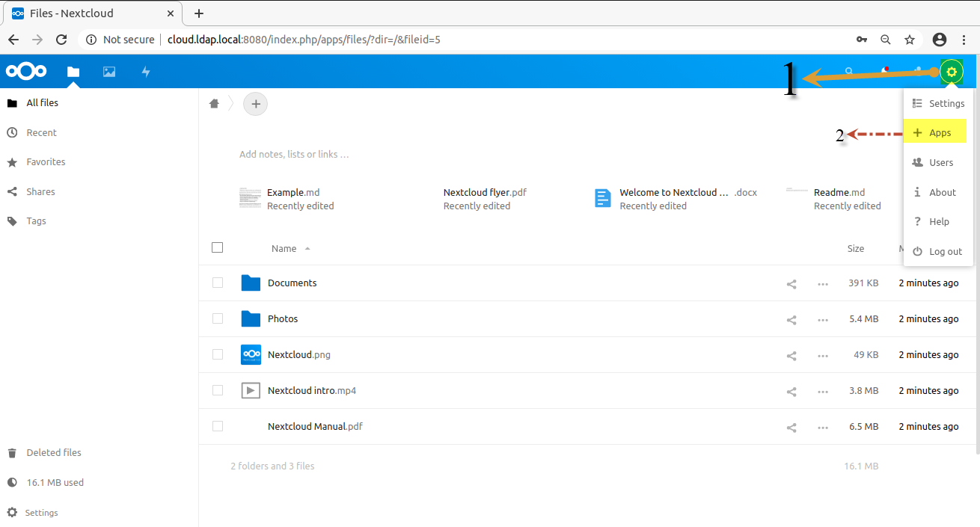Viewport: 980px width, 527px height.
Task: Select Log out in user menu
Action: point(938,252)
